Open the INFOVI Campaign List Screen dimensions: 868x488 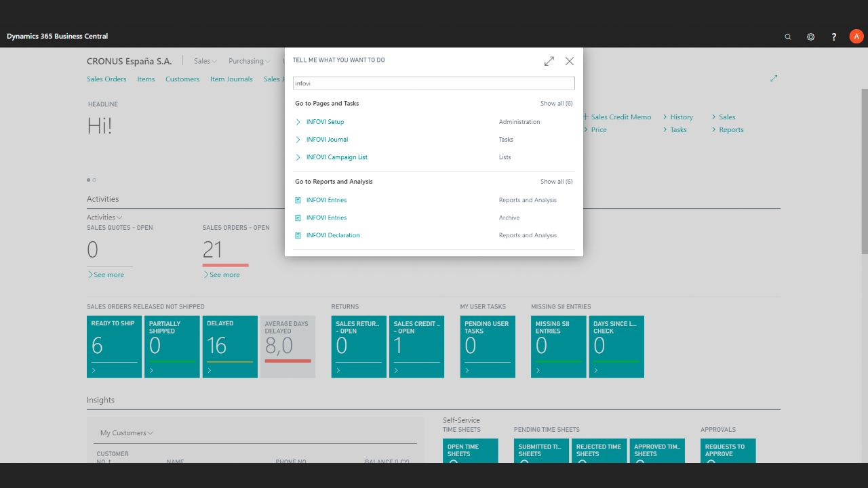pos(336,157)
